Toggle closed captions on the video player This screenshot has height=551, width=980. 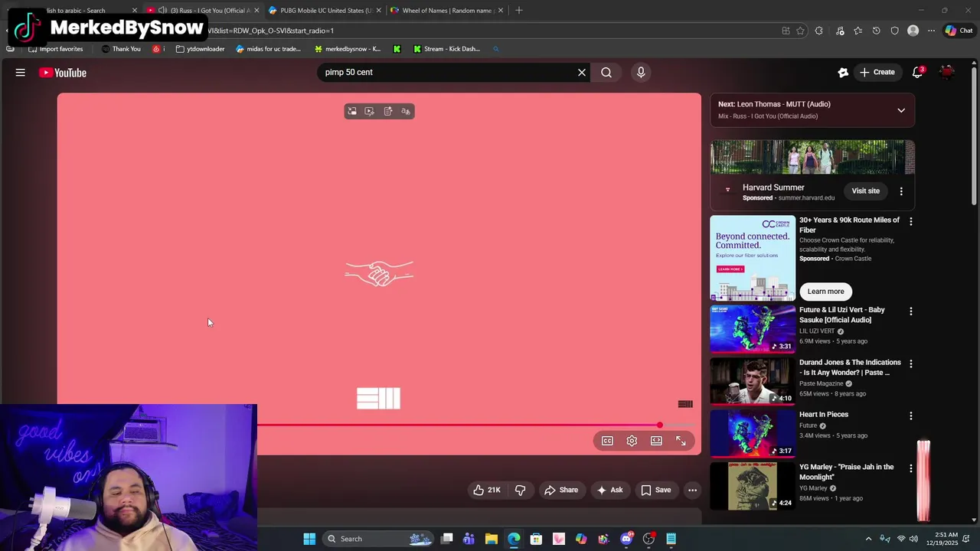click(x=607, y=441)
